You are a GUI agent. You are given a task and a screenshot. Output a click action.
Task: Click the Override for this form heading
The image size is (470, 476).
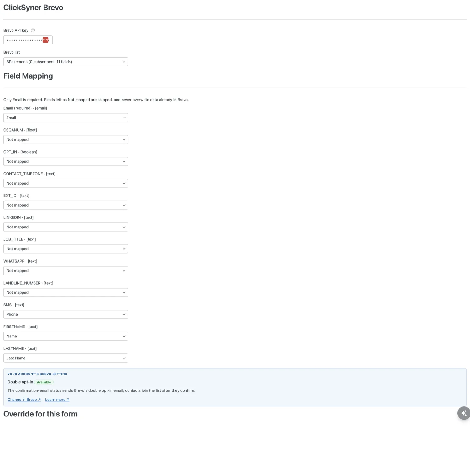tap(40, 414)
